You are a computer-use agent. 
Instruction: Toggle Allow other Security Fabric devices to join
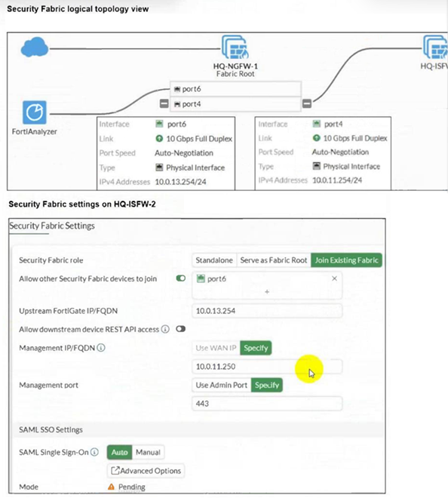[181, 278]
